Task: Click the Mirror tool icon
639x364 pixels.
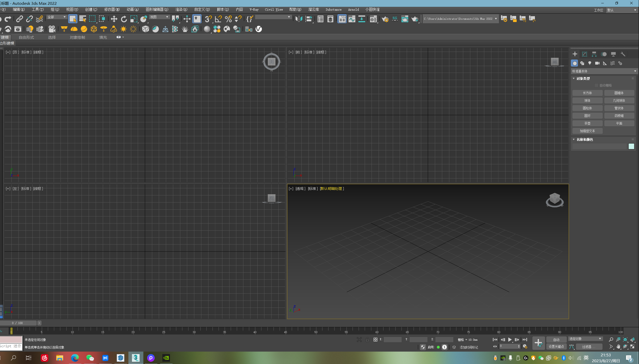Action: (x=299, y=19)
